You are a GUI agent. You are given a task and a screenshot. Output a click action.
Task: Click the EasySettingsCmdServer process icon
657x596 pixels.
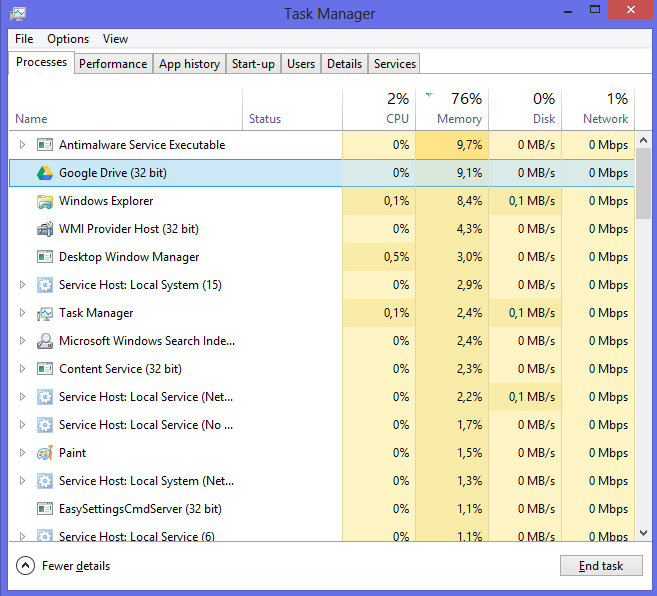[45, 509]
